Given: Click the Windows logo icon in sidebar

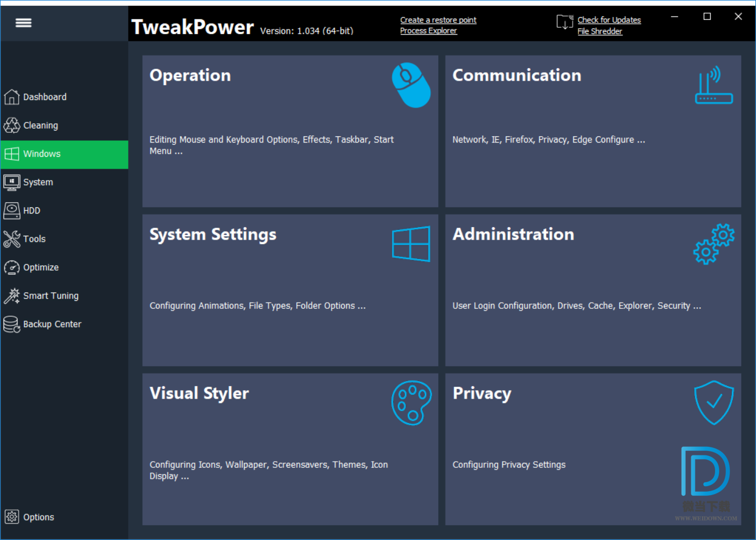Looking at the screenshot, I should coord(11,154).
